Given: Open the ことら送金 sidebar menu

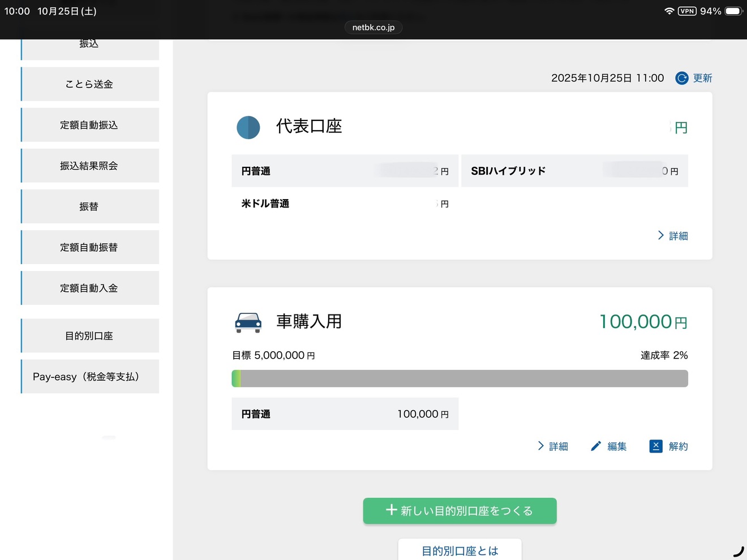Looking at the screenshot, I should click(x=90, y=84).
